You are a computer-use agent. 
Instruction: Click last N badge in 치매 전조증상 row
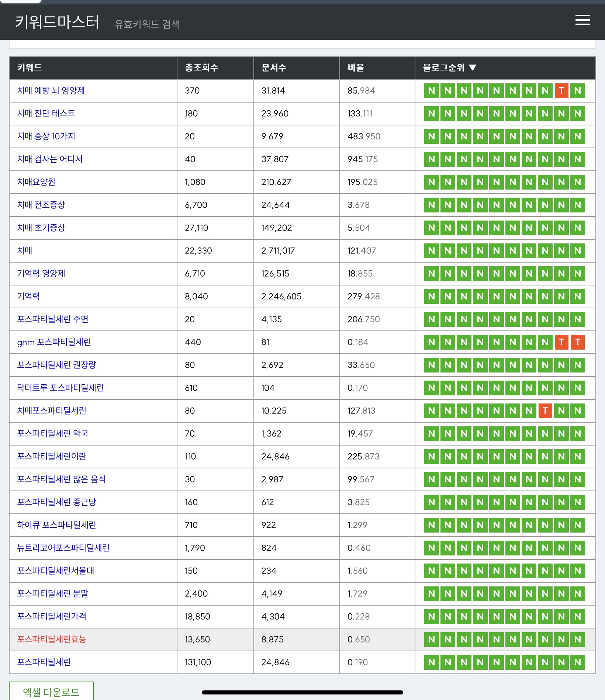(578, 205)
